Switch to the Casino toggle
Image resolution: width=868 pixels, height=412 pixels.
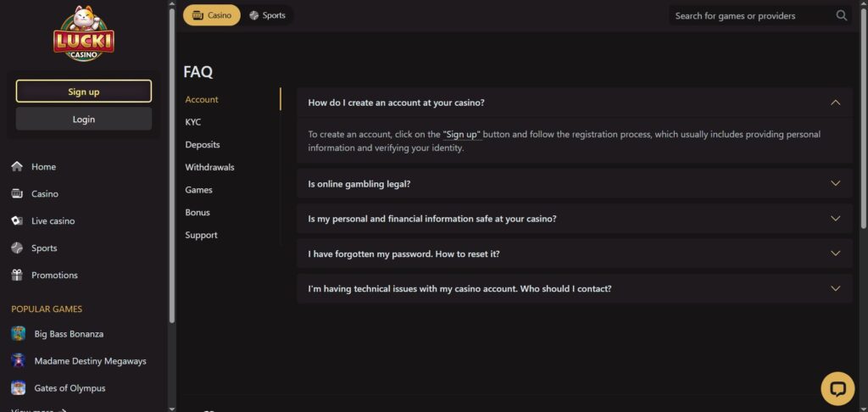[x=212, y=15]
